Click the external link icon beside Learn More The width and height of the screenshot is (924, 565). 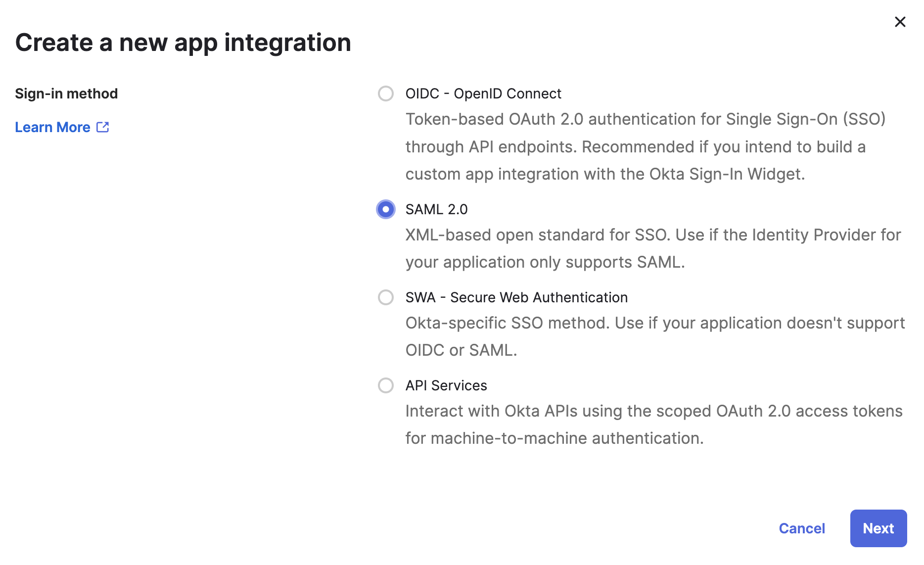click(x=102, y=127)
